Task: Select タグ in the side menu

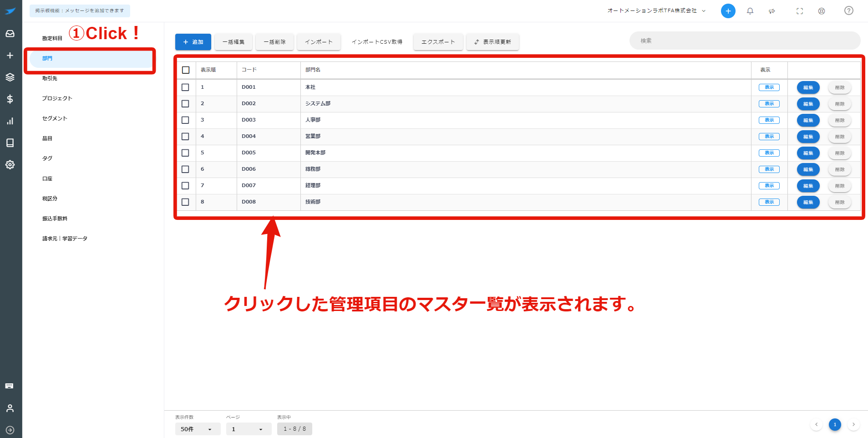Action: coord(47,158)
